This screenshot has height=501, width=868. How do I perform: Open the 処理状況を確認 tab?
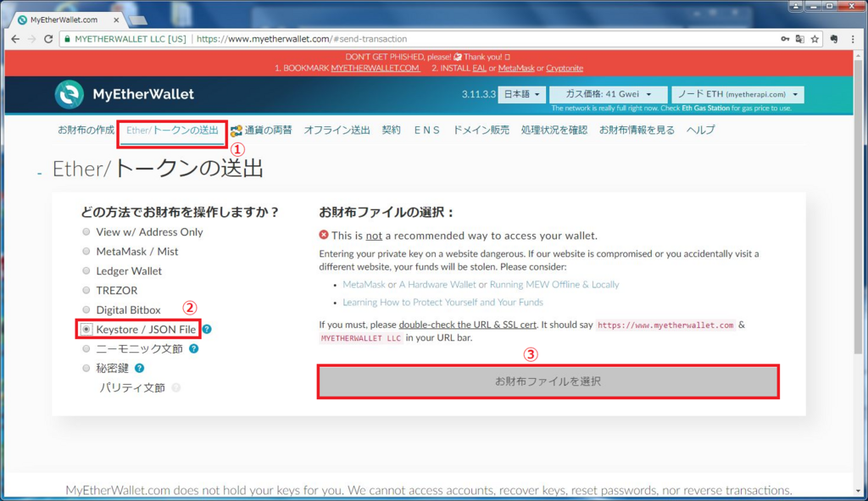(x=554, y=130)
